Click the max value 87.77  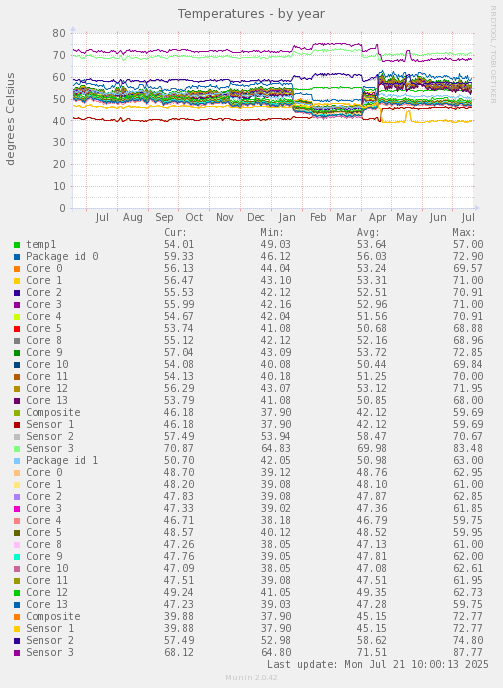(x=468, y=652)
